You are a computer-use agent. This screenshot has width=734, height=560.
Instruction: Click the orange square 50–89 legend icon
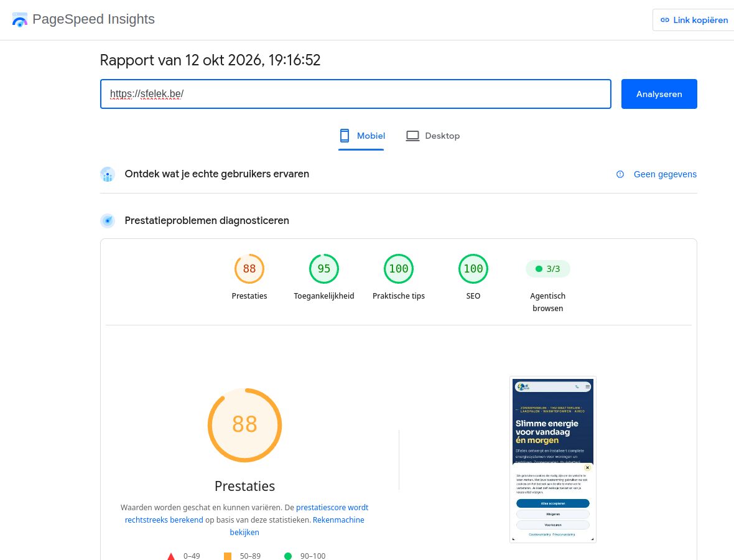click(x=228, y=556)
